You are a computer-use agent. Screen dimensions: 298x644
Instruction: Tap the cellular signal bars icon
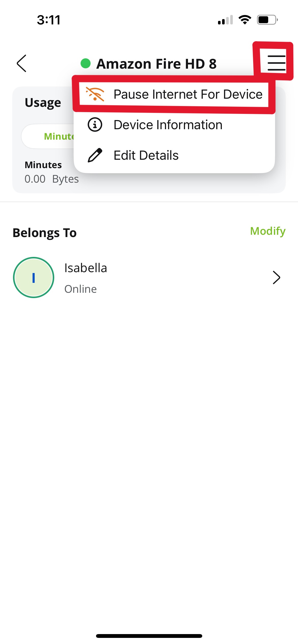pyautogui.click(x=225, y=20)
